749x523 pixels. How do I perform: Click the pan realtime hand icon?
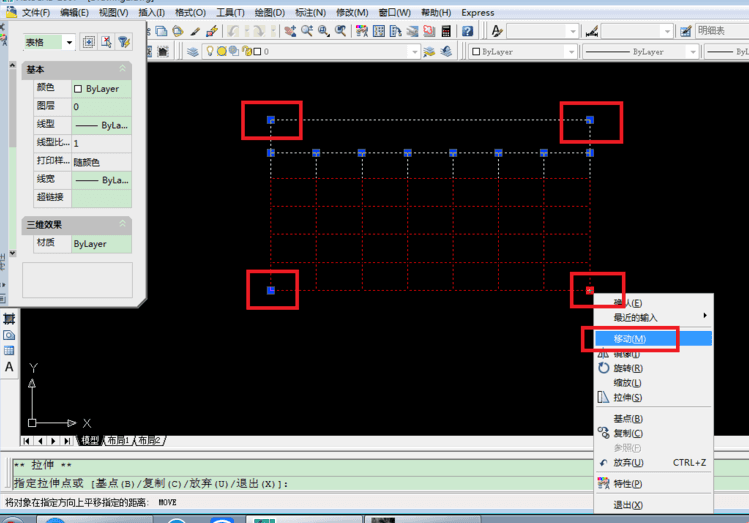[289, 32]
